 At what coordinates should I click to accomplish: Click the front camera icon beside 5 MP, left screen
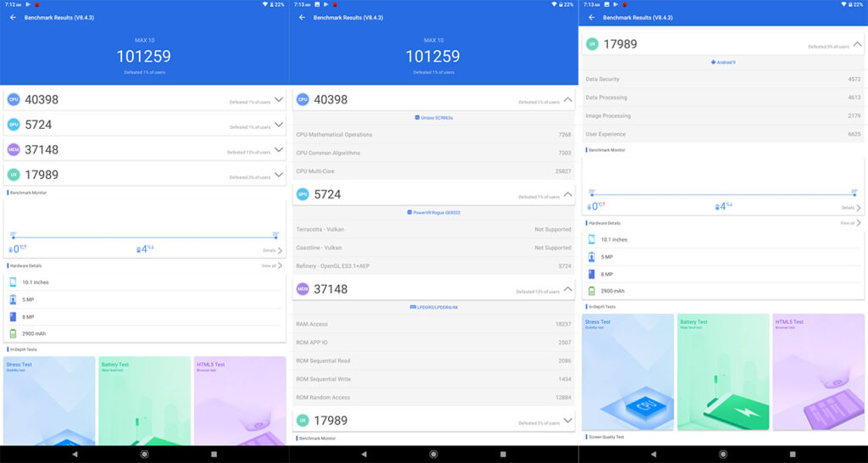13,299
